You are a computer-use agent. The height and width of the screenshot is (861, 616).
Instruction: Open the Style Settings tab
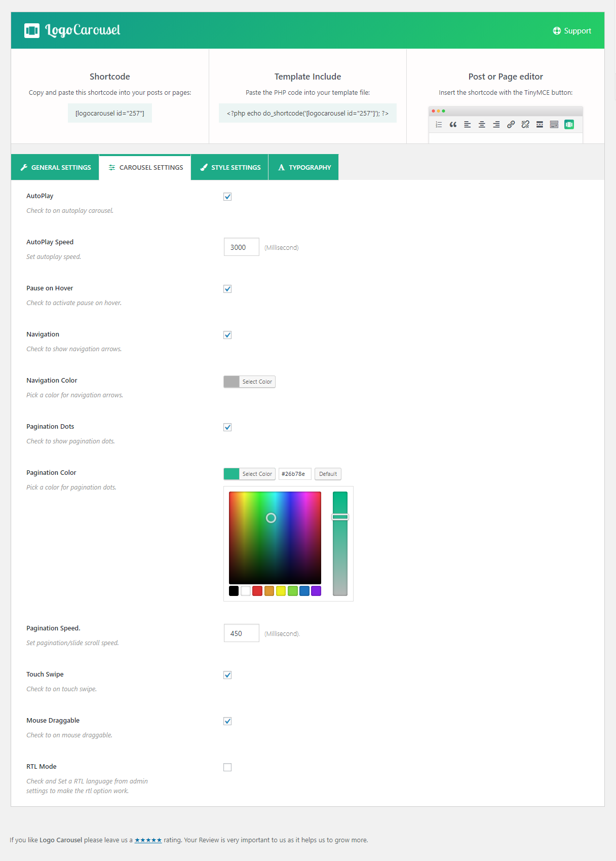(x=230, y=167)
